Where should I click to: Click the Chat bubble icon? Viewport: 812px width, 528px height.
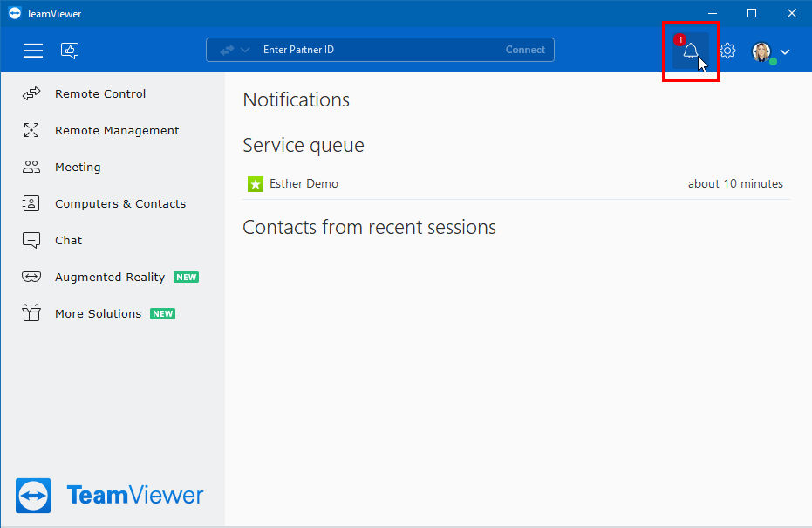point(31,240)
